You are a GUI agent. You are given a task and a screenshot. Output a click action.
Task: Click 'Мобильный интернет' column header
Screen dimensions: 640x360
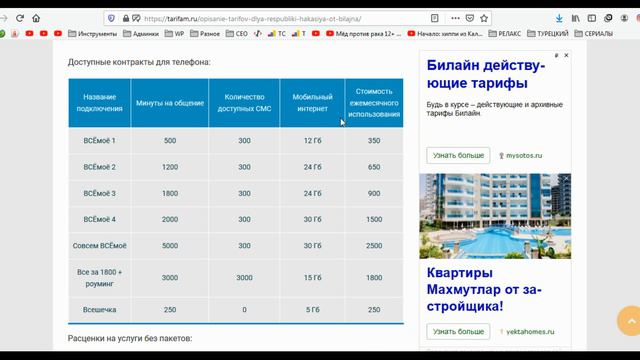coord(312,103)
